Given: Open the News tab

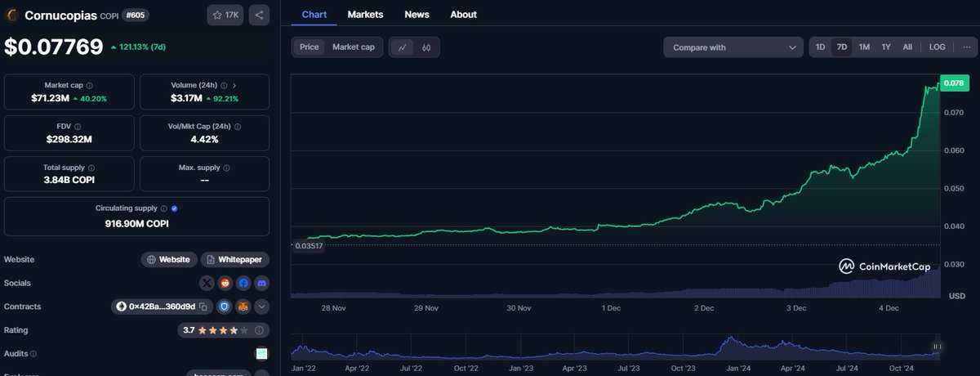Looking at the screenshot, I should pyautogui.click(x=416, y=14).
